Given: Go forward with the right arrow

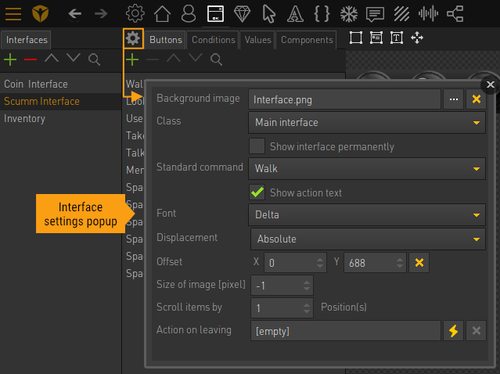Looking at the screenshot, I should point(101,14).
